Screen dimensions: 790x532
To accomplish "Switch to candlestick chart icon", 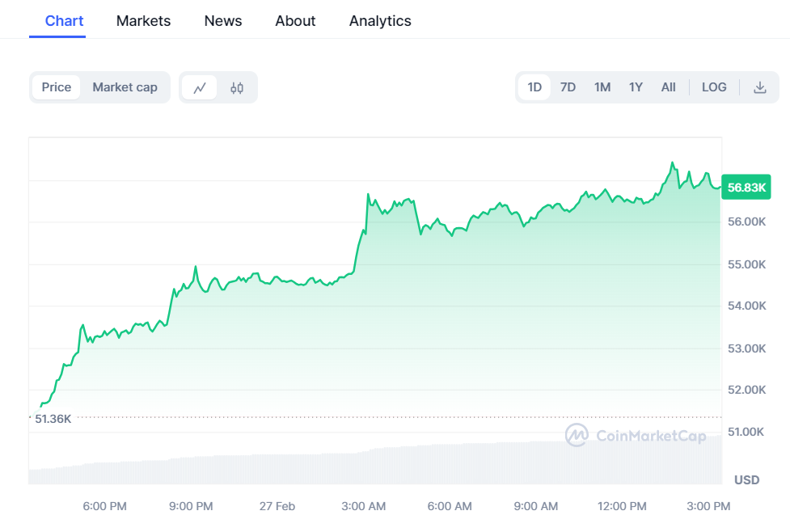I will point(237,87).
